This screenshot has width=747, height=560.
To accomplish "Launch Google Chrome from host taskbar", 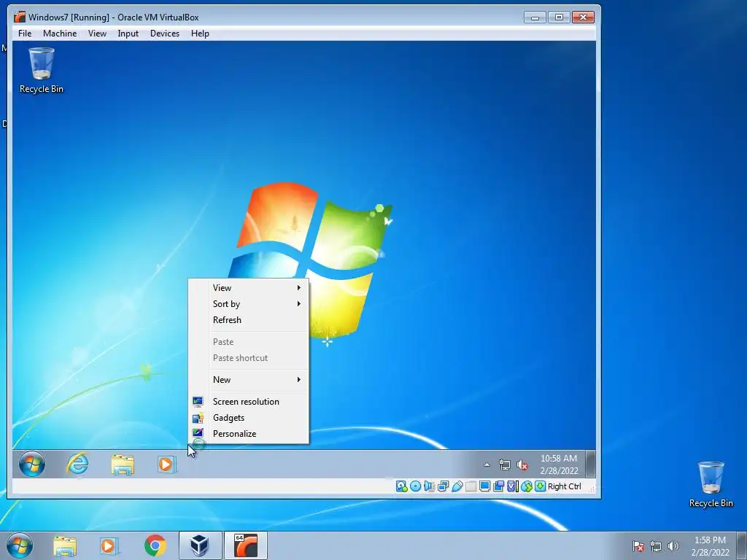I will coord(155,545).
